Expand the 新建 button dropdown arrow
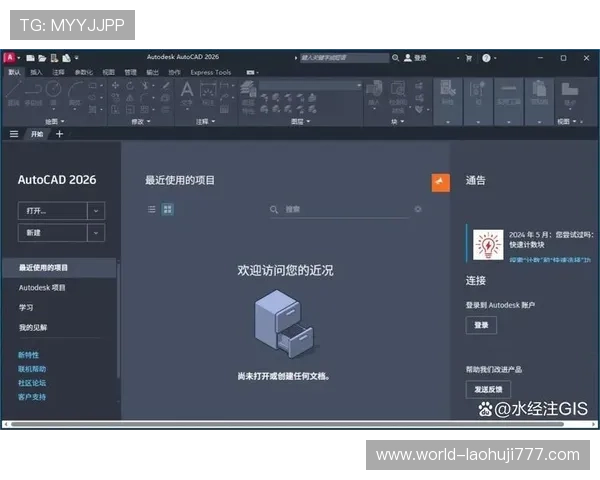Screen dimensions: 600x480 point(96,233)
